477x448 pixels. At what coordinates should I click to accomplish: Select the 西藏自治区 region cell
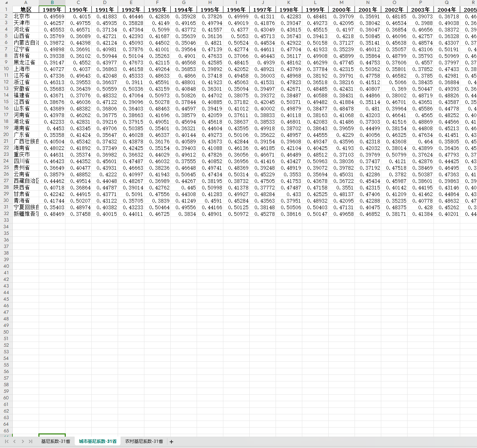point(26,181)
